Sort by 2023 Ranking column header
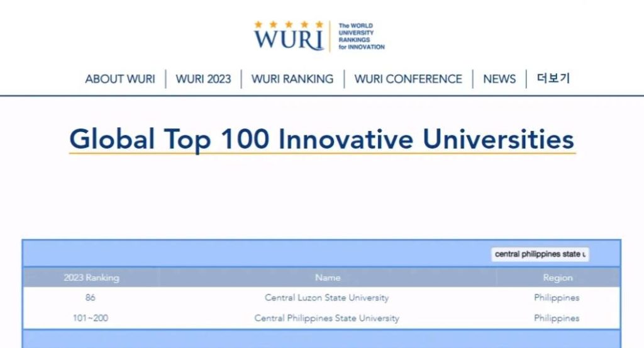Screen dimensions: 644x348 point(91,278)
